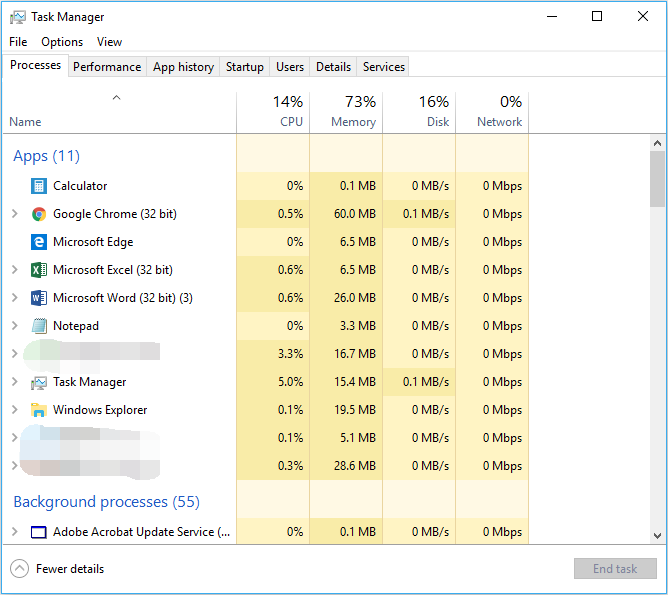
Task: Sort by the Name column header
Action: tap(119, 112)
